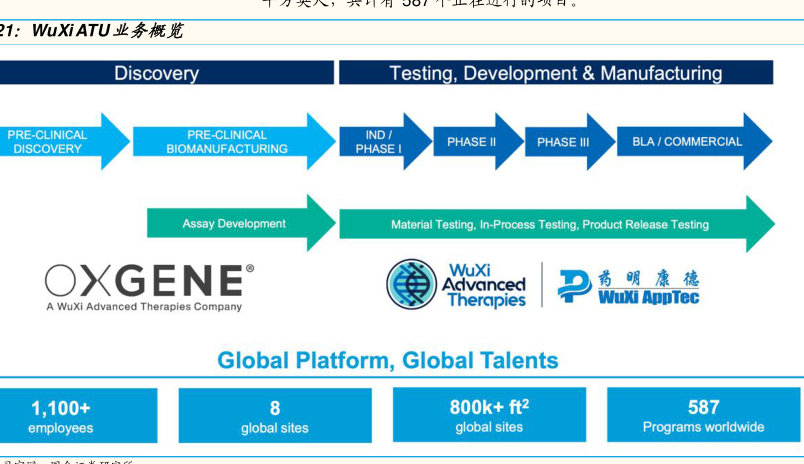Click Material Testing, In-Process Testing arrow
Screen dimensions: 804x464
(557, 224)
